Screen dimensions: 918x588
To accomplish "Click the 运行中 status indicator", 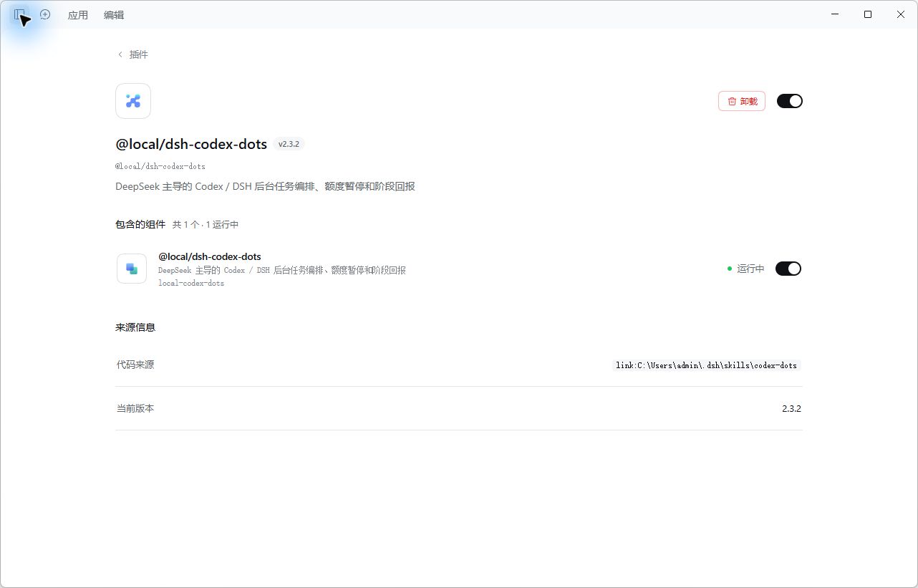I will [746, 269].
